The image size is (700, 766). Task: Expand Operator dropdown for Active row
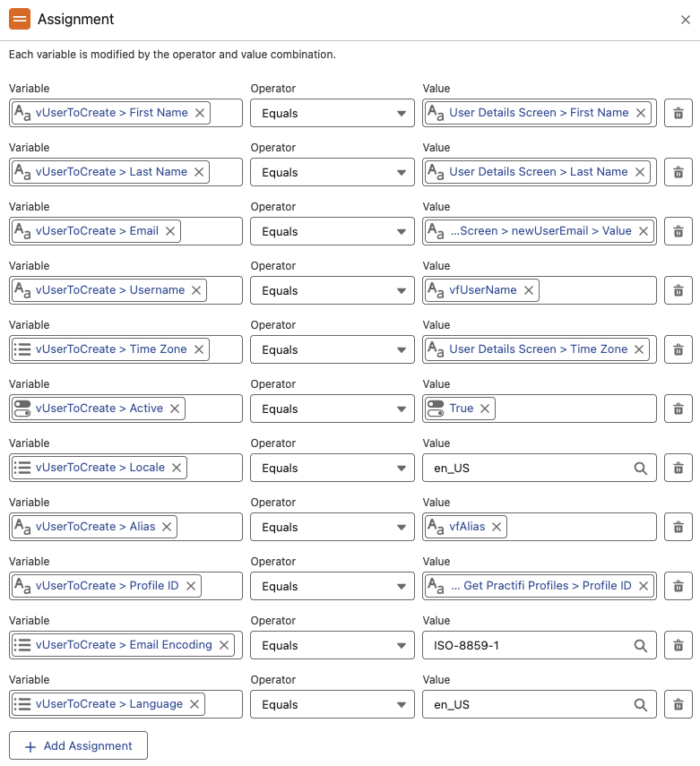pyautogui.click(x=333, y=409)
